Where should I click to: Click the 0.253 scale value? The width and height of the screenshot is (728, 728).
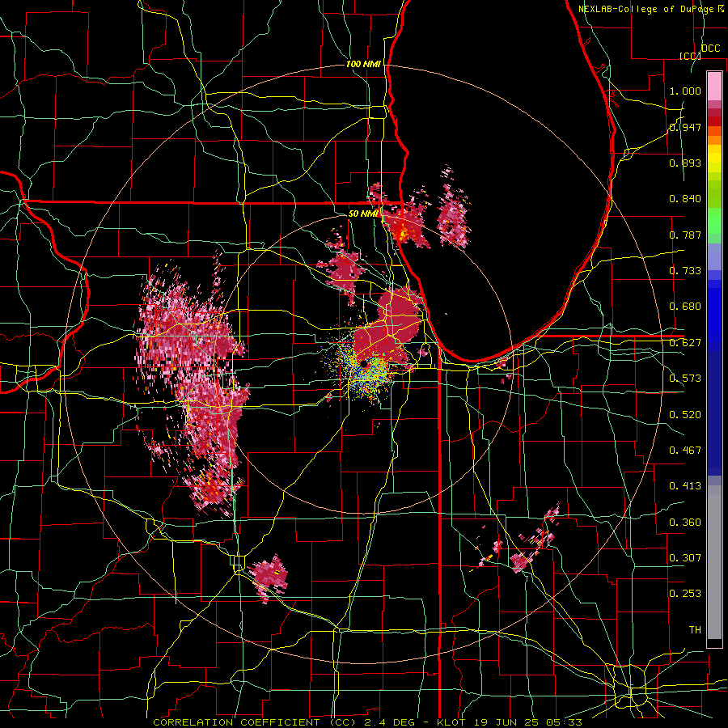[x=685, y=594]
